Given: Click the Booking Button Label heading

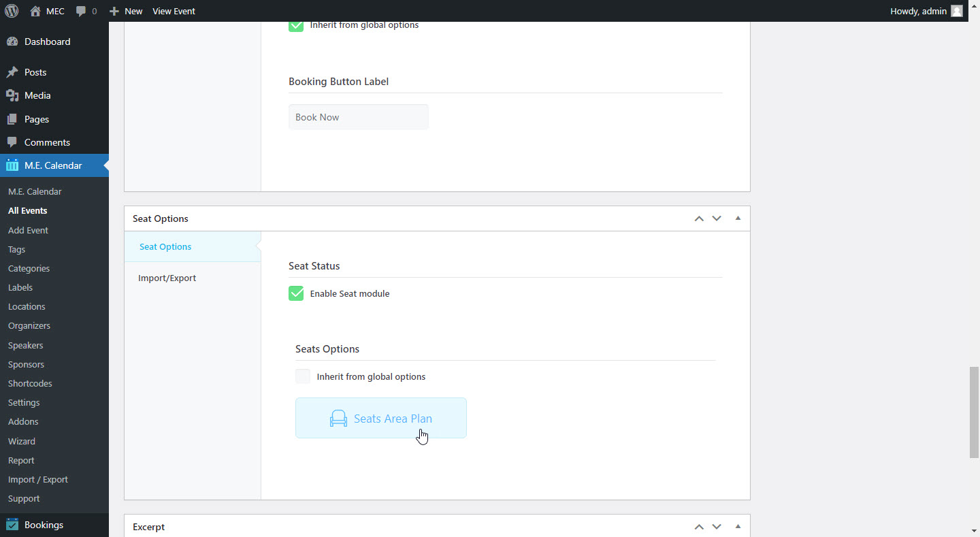Looking at the screenshot, I should 339,82.
